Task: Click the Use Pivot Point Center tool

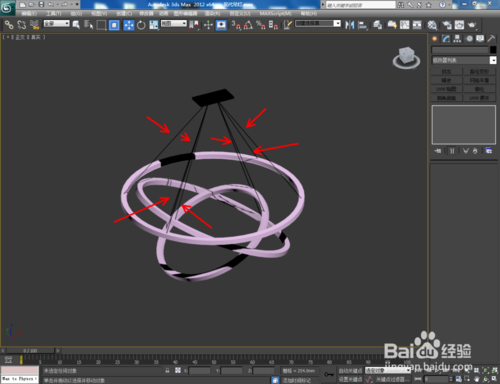Action: click(194, 25)
